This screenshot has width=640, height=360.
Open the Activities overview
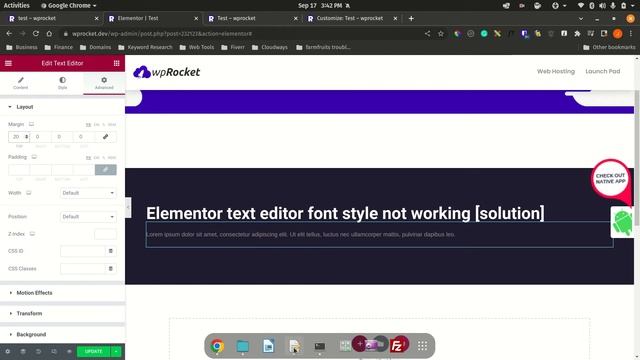pos(17,5)
